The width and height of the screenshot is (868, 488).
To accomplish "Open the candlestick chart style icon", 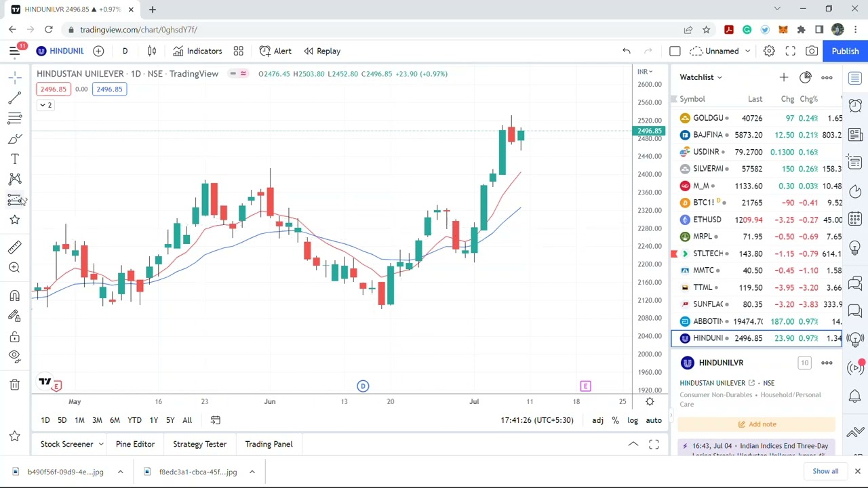I will (x=152, y=51).
